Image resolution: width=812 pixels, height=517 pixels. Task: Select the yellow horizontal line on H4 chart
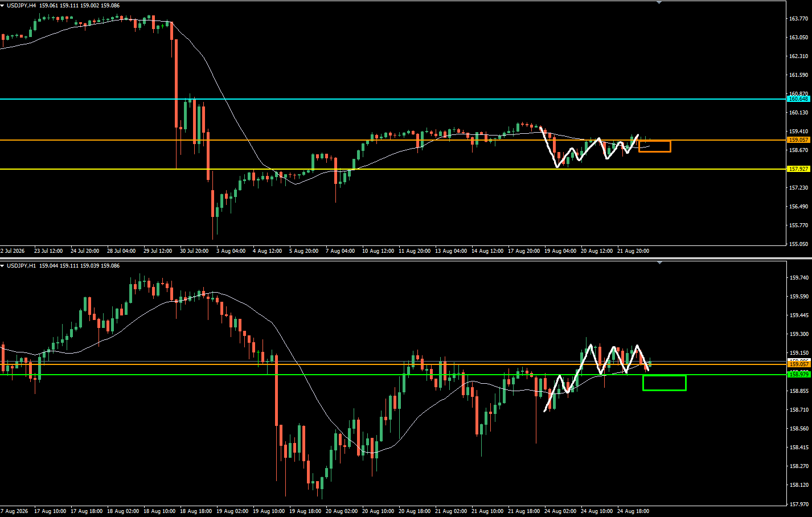click(x=393, y=169)
